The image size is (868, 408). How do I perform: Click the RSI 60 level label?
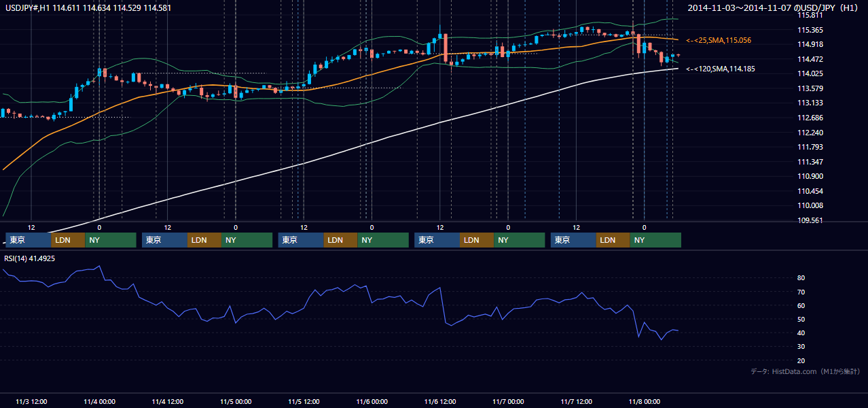click(801, 305)
